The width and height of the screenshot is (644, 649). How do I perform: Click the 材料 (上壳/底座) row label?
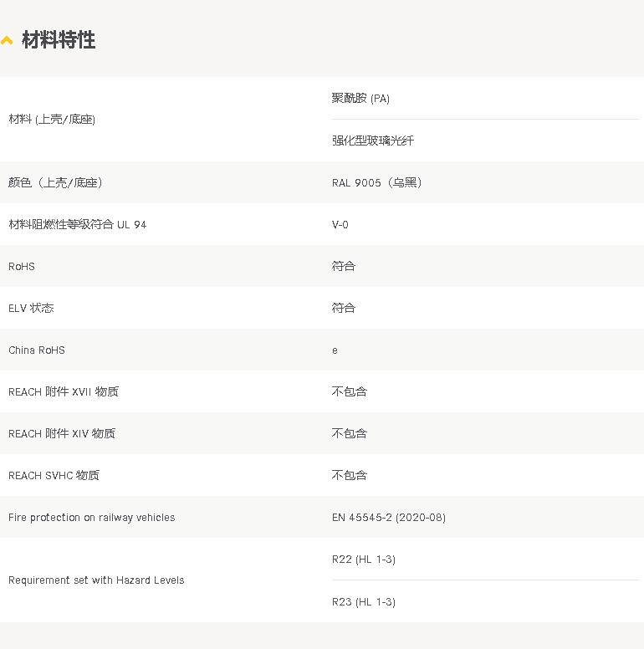(52, 120)
